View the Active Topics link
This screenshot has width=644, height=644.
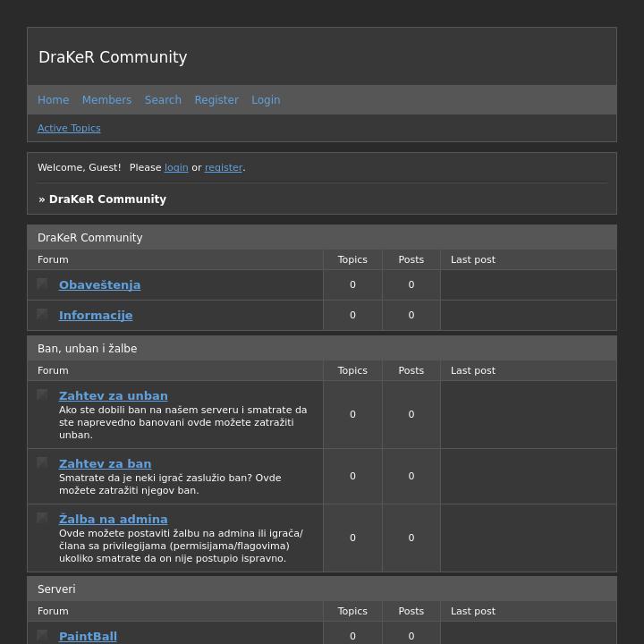coord(69,128)
